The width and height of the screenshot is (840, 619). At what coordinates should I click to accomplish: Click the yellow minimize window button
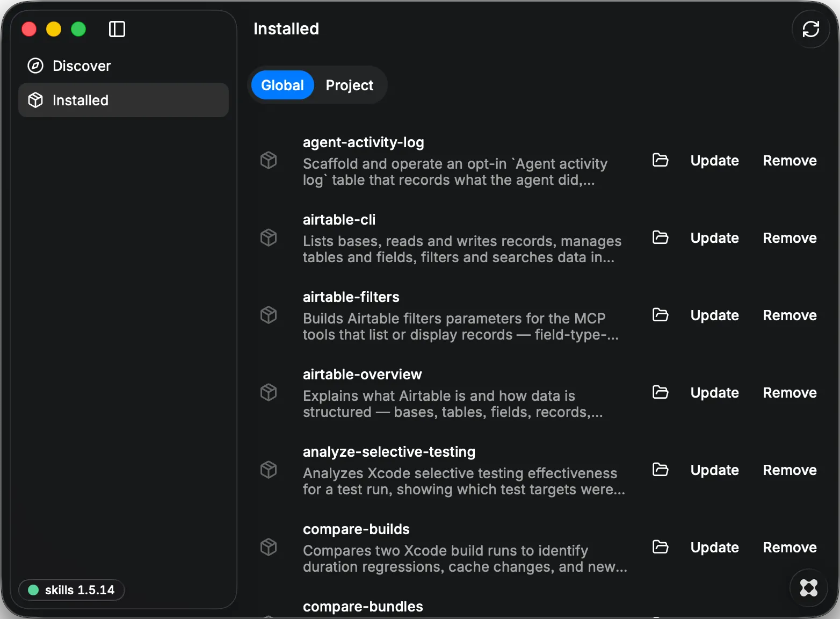click(x=54, y=29)
